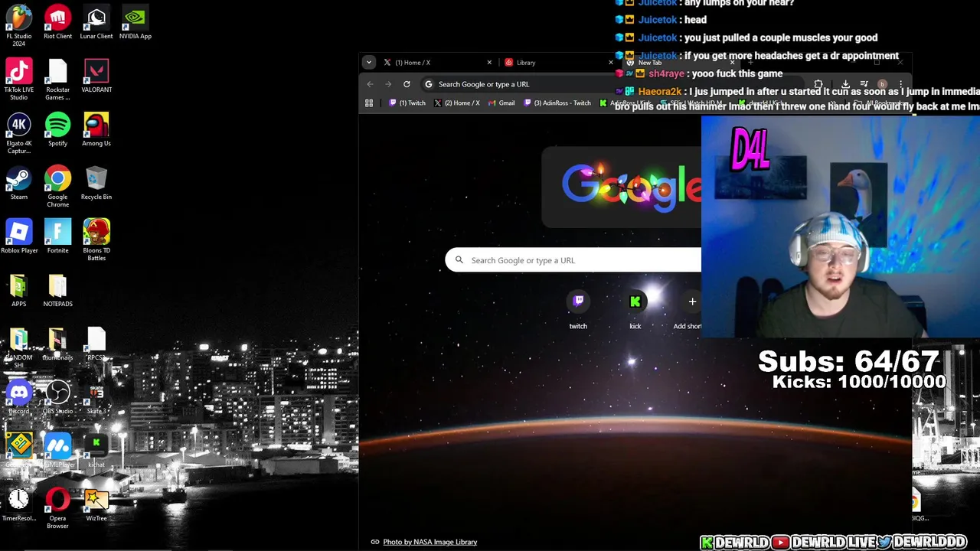Open Chrome three-dot menu
This screenshot has height=551, width=980.
(x=900, y=84)
